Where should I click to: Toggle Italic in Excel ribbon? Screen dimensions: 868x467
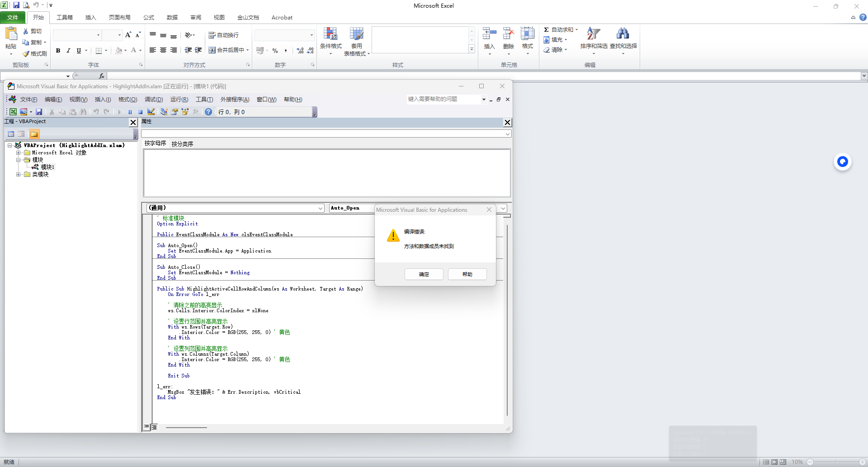(x=68, y=51)
